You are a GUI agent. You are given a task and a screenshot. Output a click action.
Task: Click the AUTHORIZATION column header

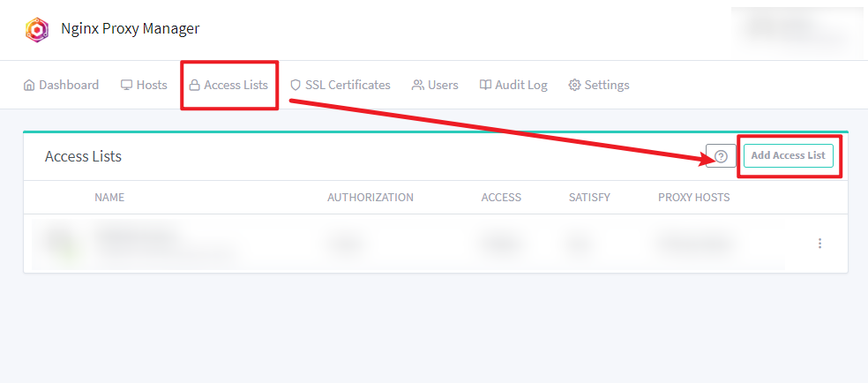[370, 198]
